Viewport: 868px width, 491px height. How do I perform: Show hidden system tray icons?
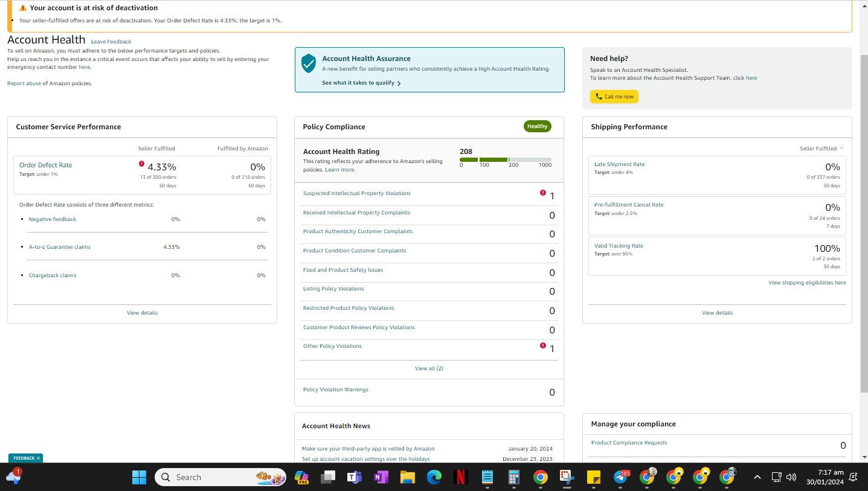(x=757, y=477)
